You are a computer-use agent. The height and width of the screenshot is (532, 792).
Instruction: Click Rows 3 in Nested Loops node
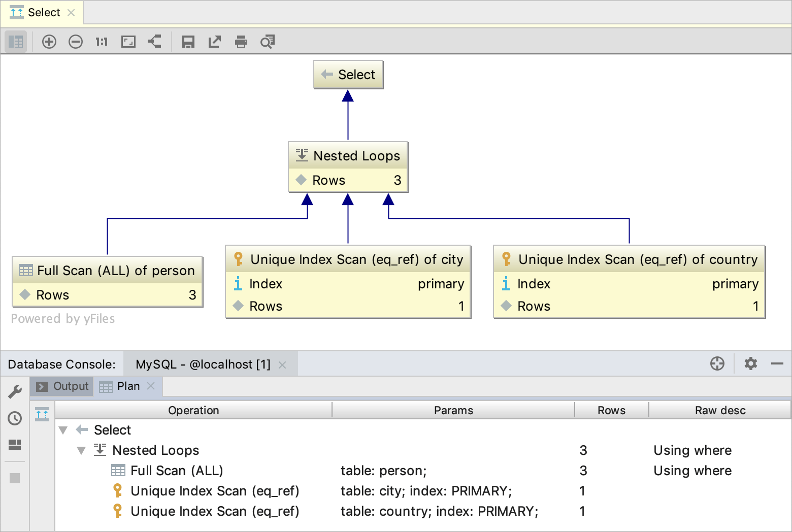click(348, 180)
